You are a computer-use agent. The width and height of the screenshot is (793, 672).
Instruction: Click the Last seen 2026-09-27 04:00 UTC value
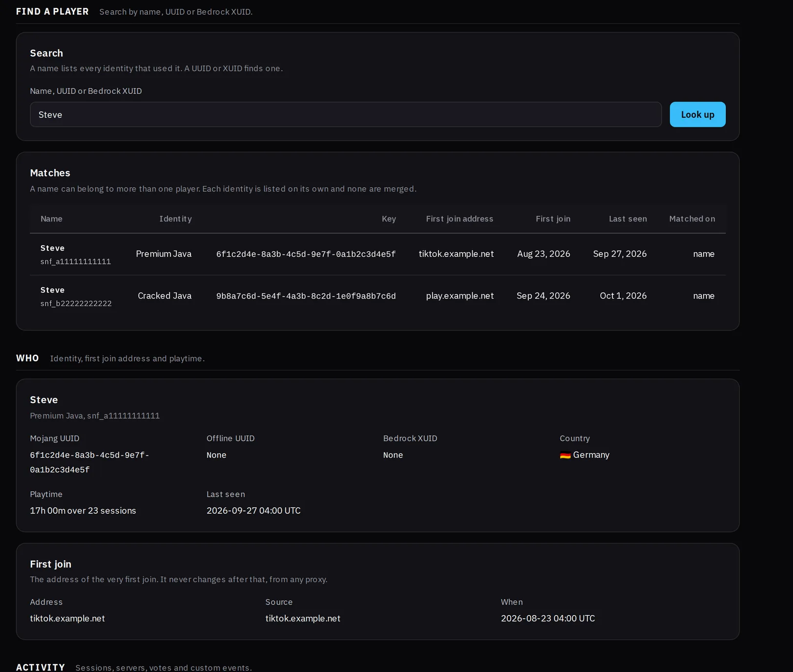[253, 511]
